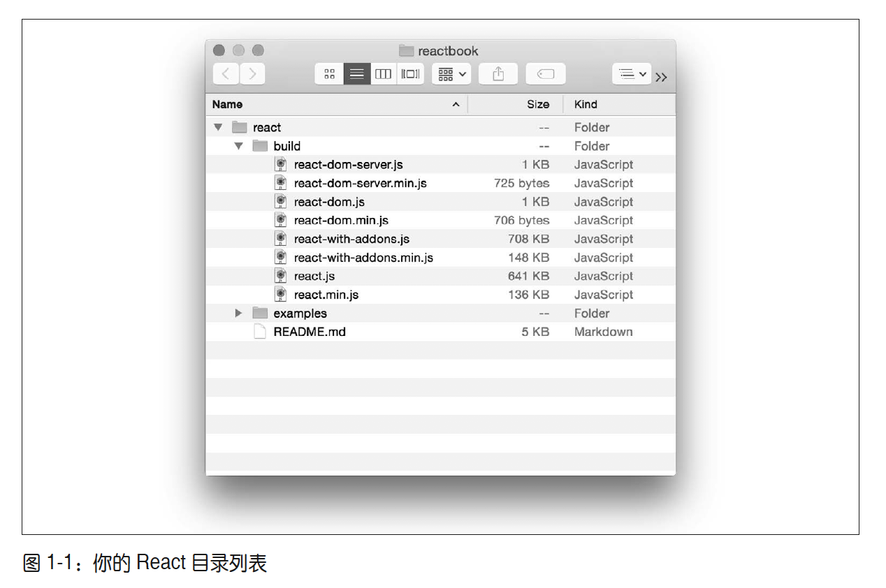The width and height of the screenshot is (886, 588).
Task: Collapse the build folder
Action: pyautogui.click(x=238, y=146)
